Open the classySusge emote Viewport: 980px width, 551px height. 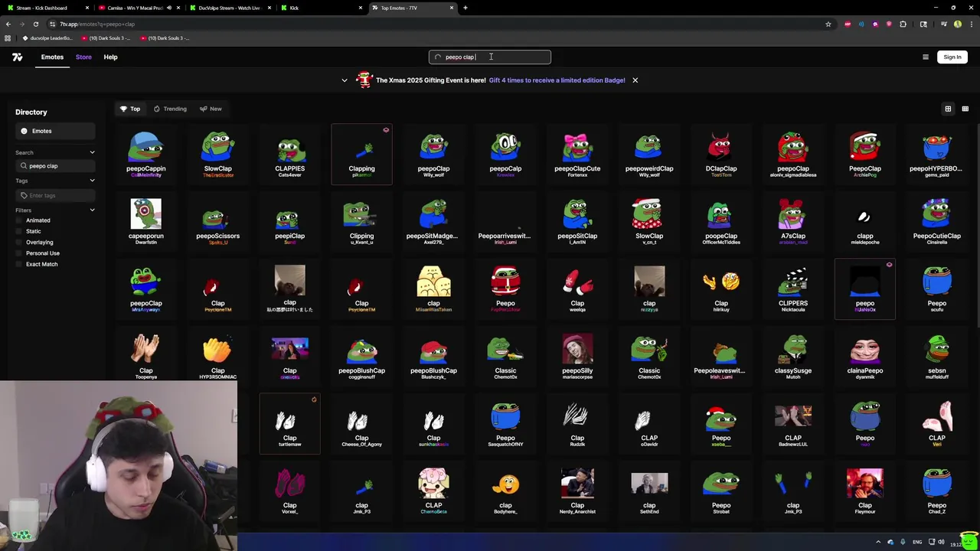click(x=793, y=357)
